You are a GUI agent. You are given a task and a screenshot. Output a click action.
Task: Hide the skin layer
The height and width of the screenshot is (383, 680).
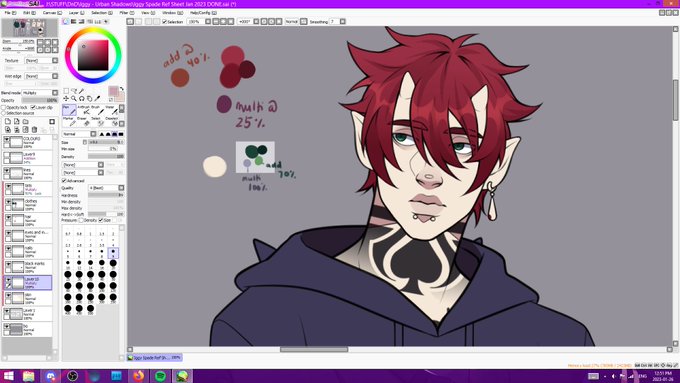pyautogui.click(x=8, y=295)
